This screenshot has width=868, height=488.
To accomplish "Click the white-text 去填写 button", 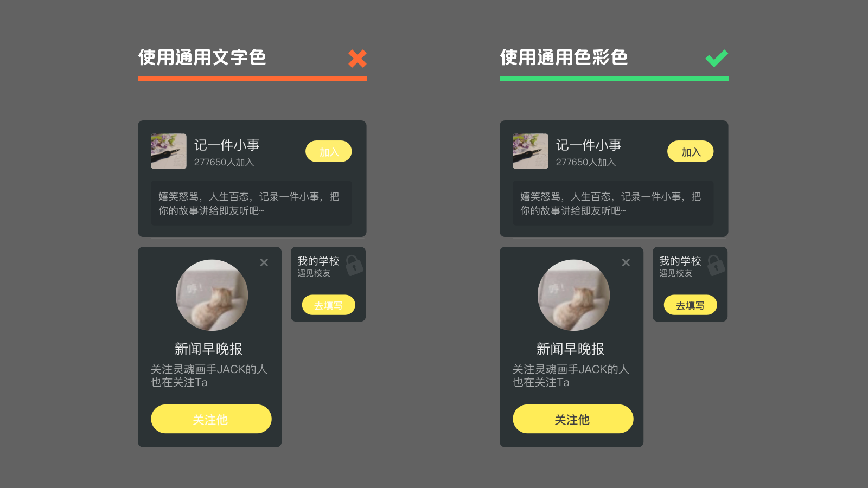I will (328, 305).
